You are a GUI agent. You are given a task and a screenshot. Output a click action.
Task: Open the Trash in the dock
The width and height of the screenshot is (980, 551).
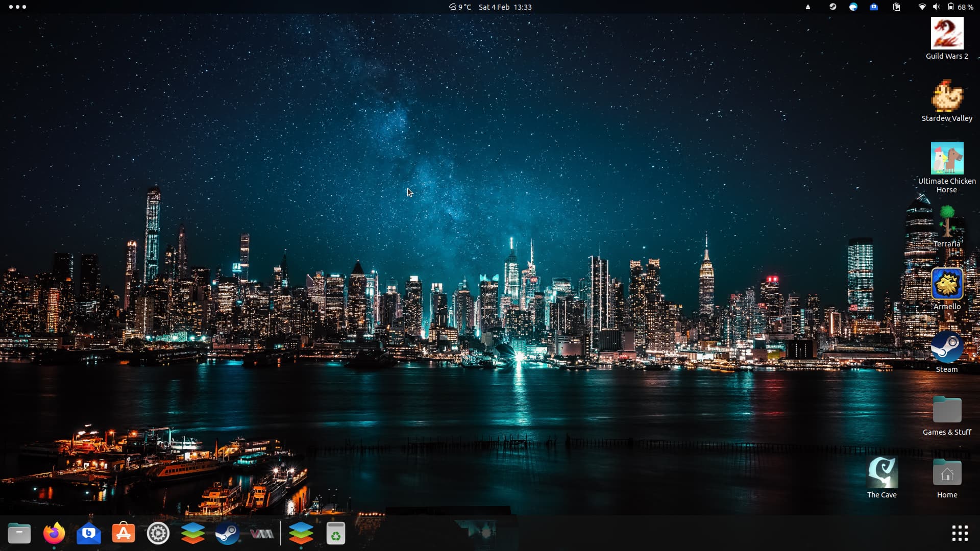click(x=336, y=534)
